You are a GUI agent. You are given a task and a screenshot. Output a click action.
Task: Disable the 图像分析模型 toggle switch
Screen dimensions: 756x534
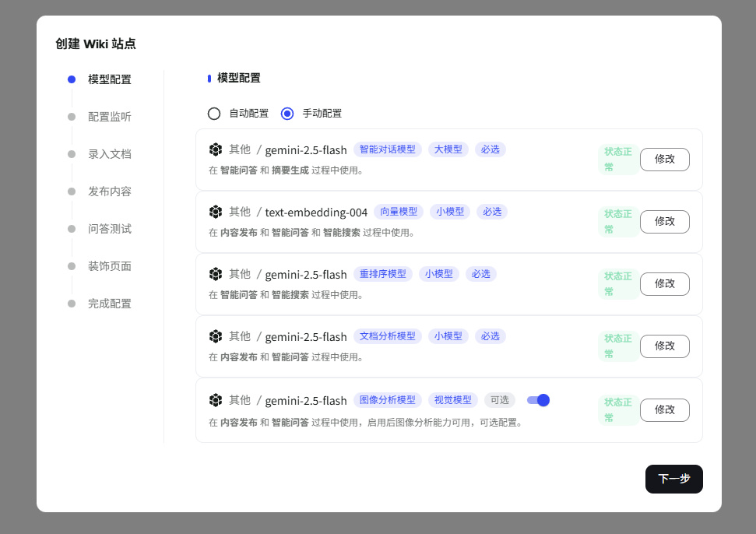point(538,400)
